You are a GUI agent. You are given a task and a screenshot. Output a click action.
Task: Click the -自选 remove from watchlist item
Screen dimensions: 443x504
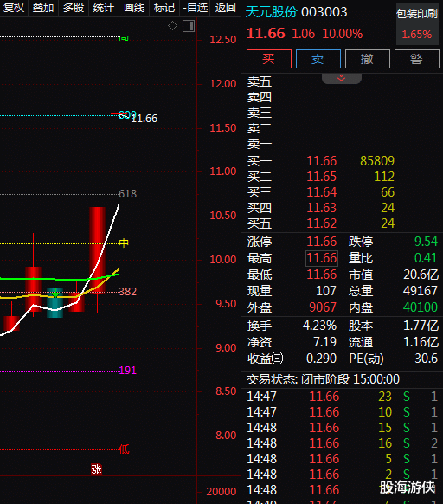[x=196, y=8]
